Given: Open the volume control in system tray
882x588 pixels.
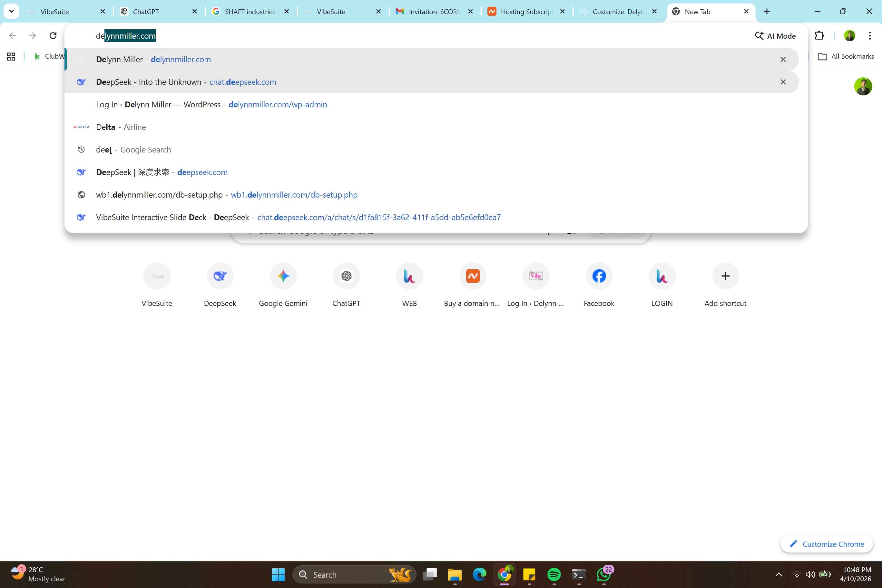Looking at the screenshot, I should point(810,574).
